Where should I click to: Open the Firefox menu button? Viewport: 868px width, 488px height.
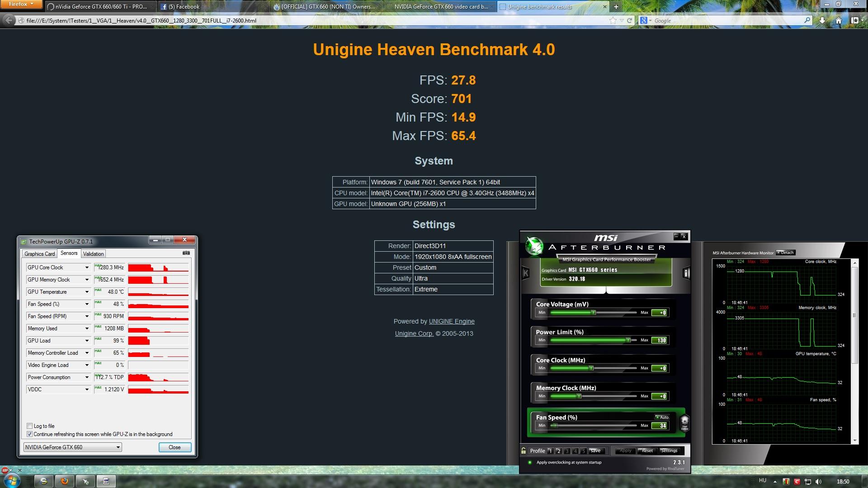[x=21, y=4]
